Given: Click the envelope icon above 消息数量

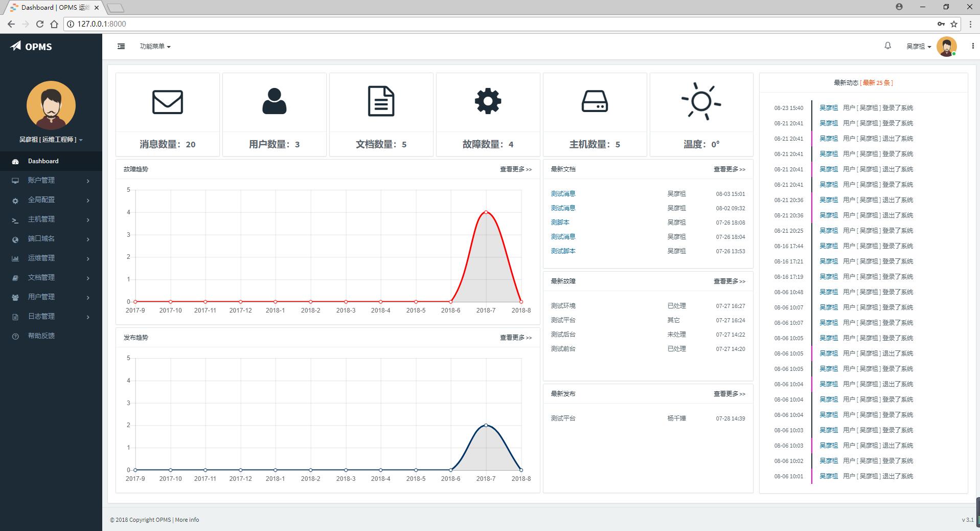Looking at the screenshot, I should (x=168, y=102).
